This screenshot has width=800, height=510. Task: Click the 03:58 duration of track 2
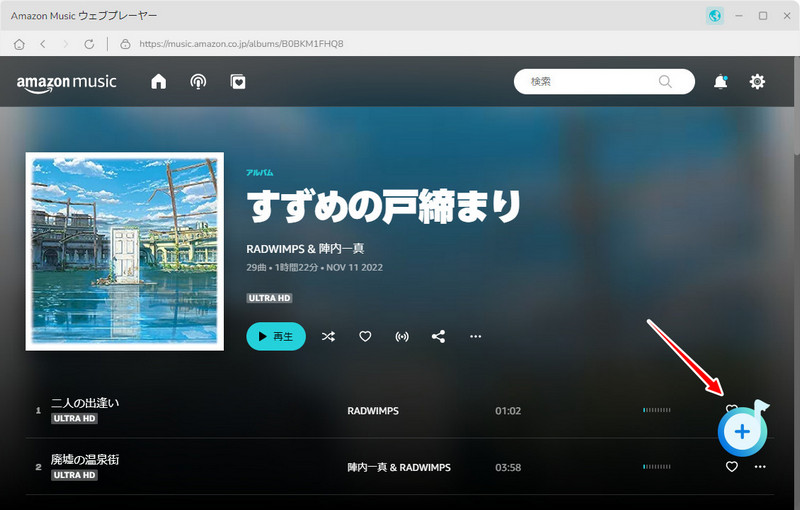[508, 468]
